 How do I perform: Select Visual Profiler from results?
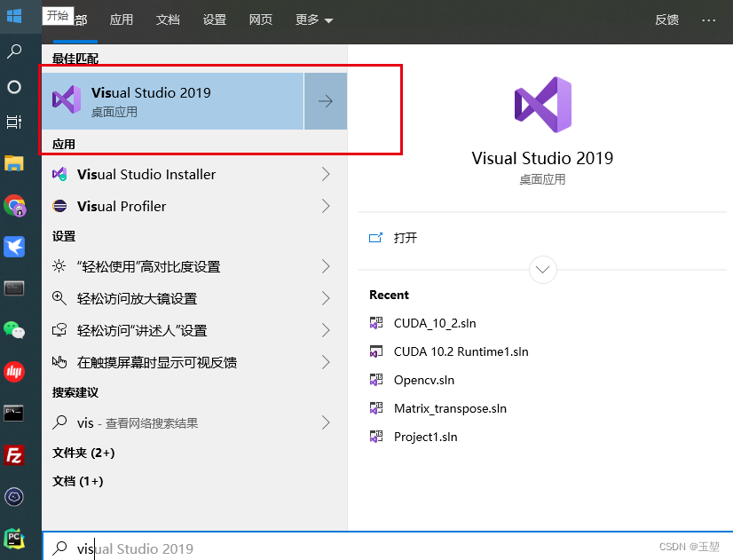click(124, 206)
